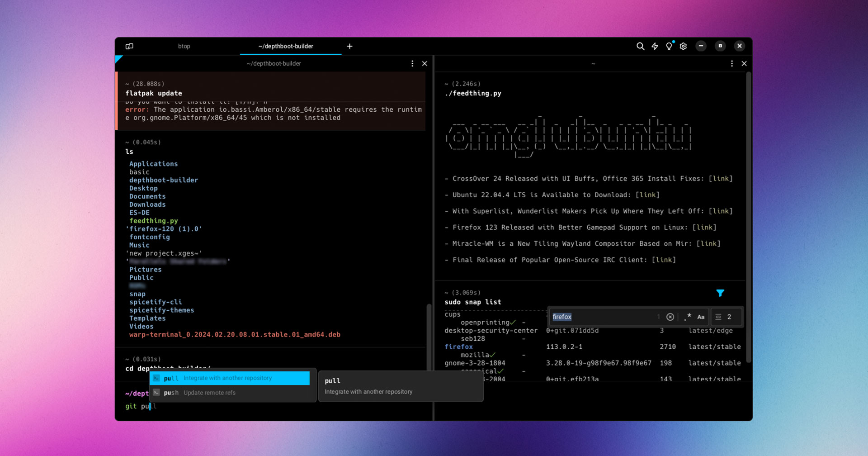Switch to the btop tab

click(184, 46)
